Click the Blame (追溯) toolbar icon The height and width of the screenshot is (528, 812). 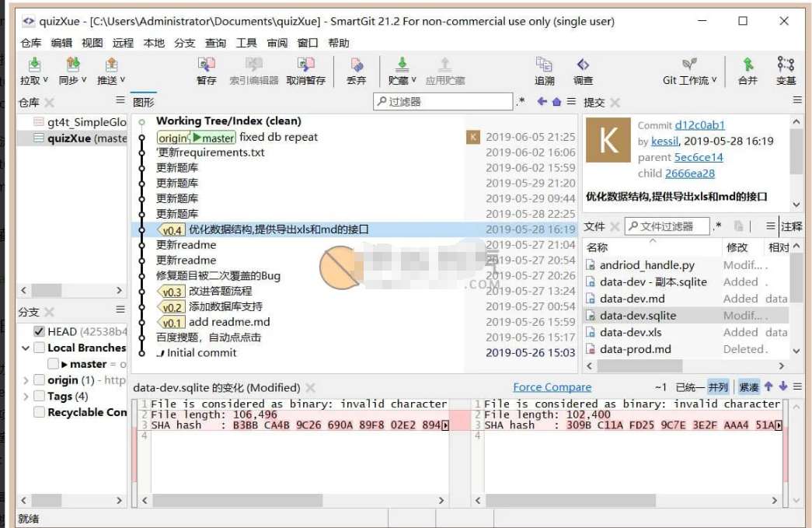click(x=544, y=65)
